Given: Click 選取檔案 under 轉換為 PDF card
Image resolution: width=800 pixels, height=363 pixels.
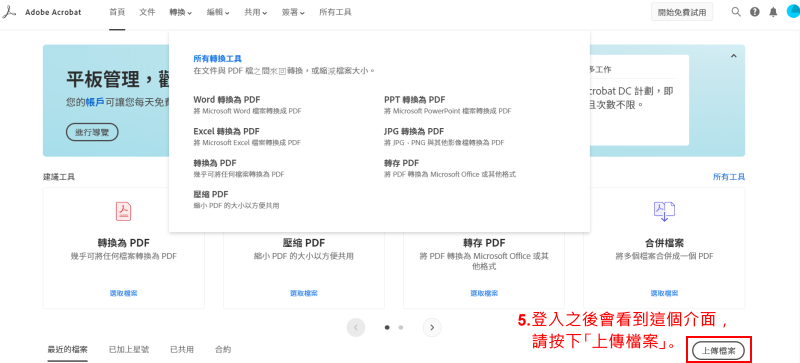Looking at the screenshot, I should pyautogui.click(x=123, y=293).
